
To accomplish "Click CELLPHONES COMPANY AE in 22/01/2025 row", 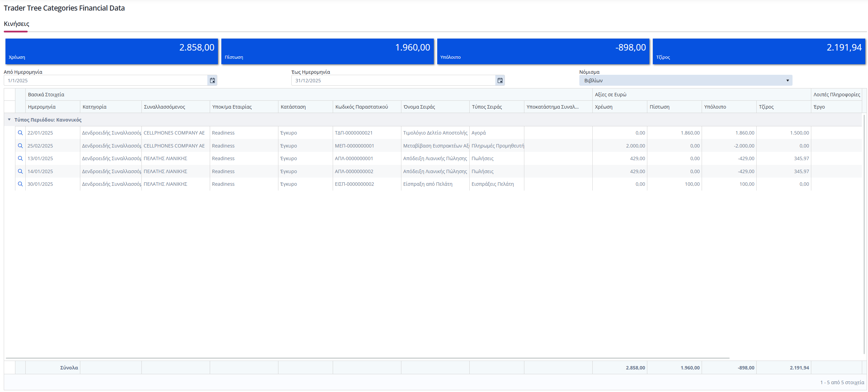I will (174, 133).
